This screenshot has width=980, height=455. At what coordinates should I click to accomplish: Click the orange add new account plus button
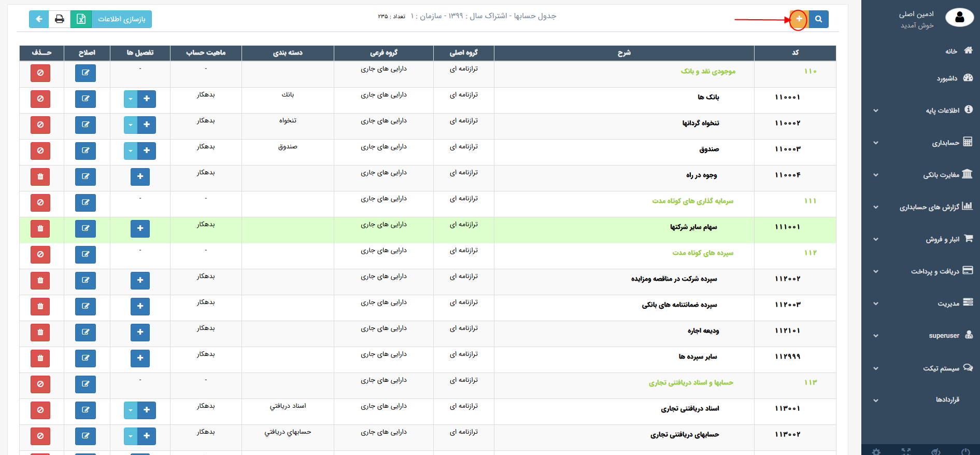tap(799, 19)
